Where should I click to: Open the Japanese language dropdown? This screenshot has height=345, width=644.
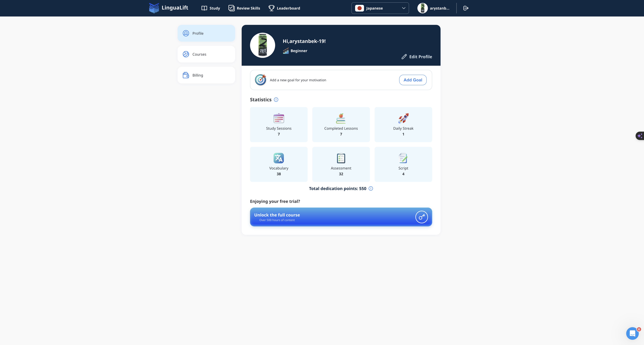point(380,8)
